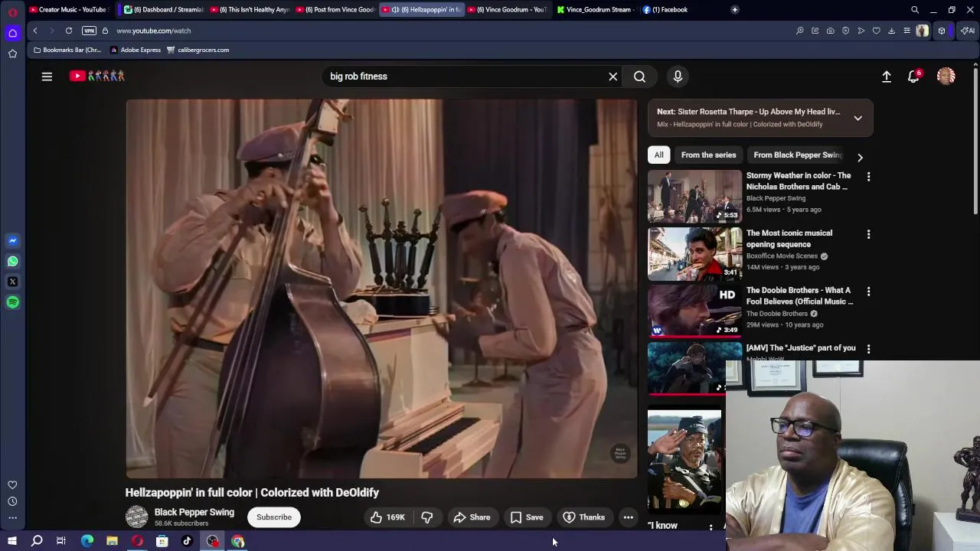This screenshot has height=551, width=980.
Task: Clear the search box with the X
Action: point(612,77)
